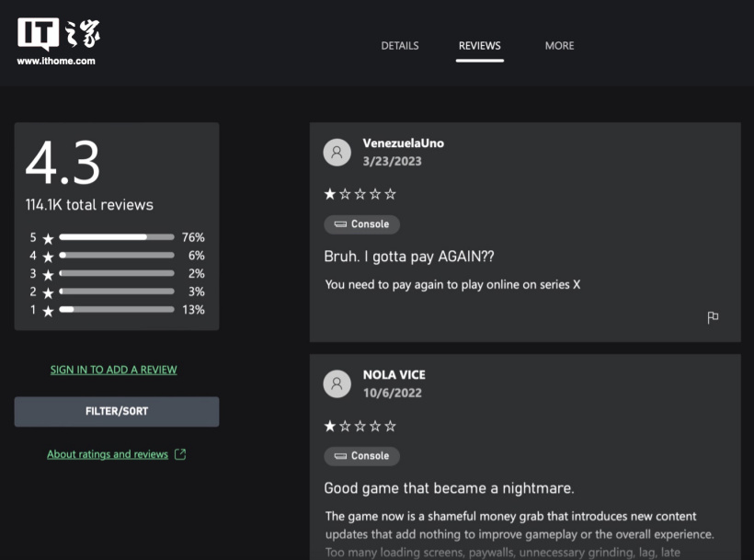The image size is (754, 560).
Task: Click the 4-star rating bar
Action: 117,256
